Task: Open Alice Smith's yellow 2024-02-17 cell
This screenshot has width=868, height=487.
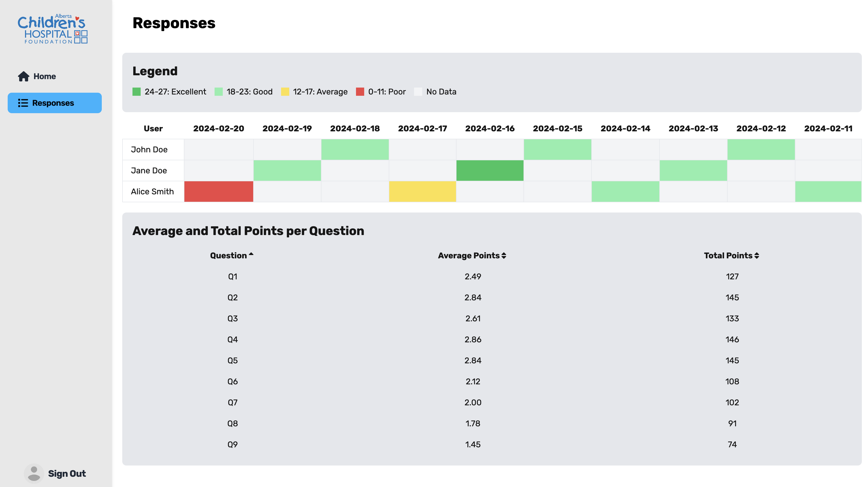Action: (x=422, y=192)
